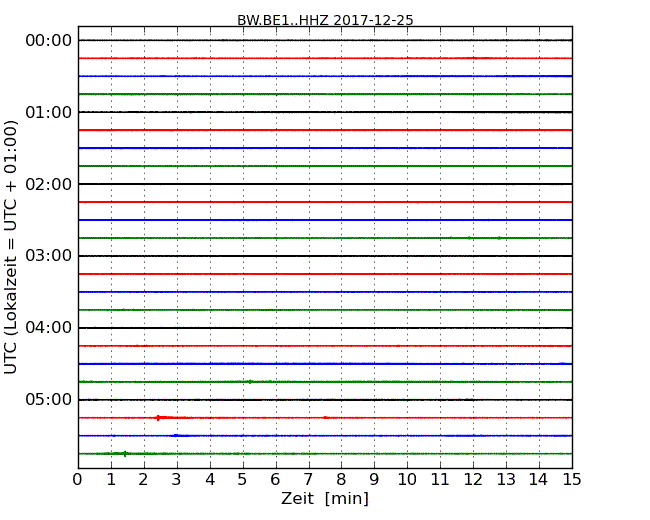
Task: Click the x-axis tick label 11
Action: pos(440,480)
